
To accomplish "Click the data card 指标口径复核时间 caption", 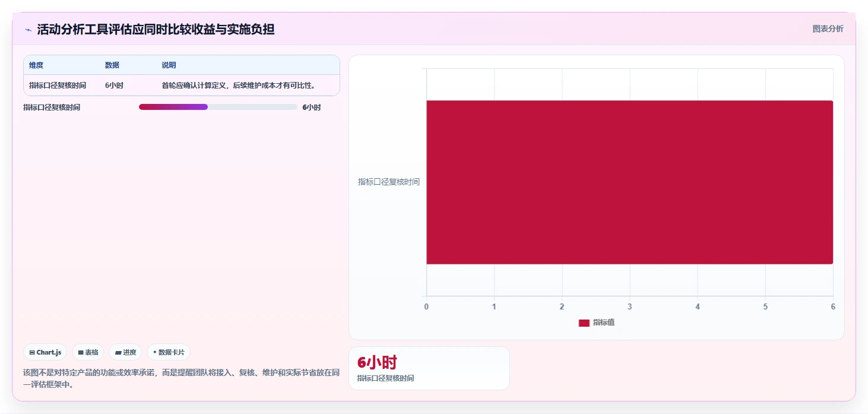I will (x=385, y=378).
